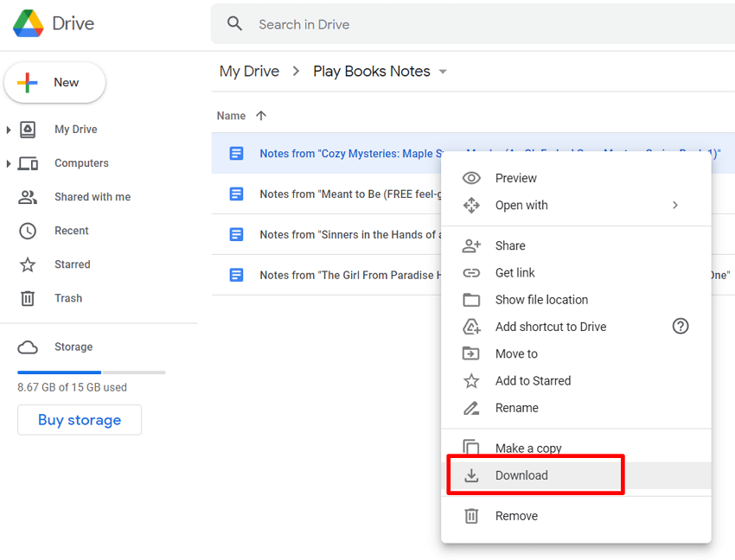Click the help question mark icon
The image size is (735, 560).
tap(681, 326)
